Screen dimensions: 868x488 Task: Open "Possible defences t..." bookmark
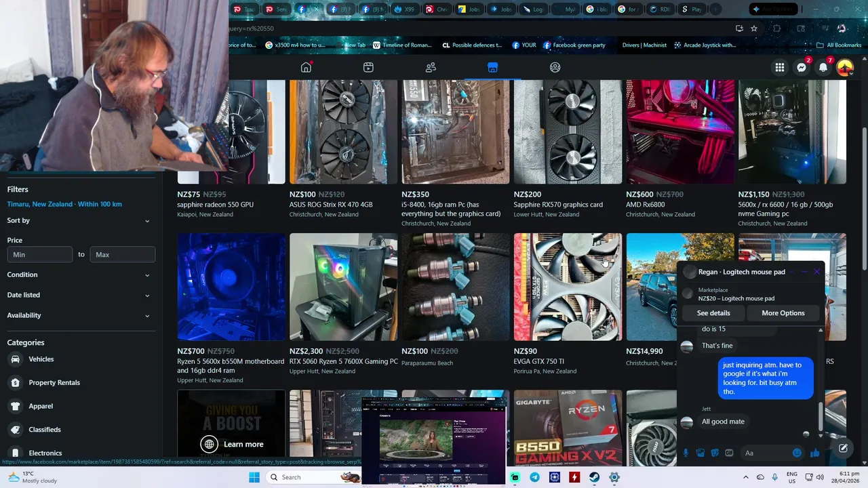pos(472,45)
